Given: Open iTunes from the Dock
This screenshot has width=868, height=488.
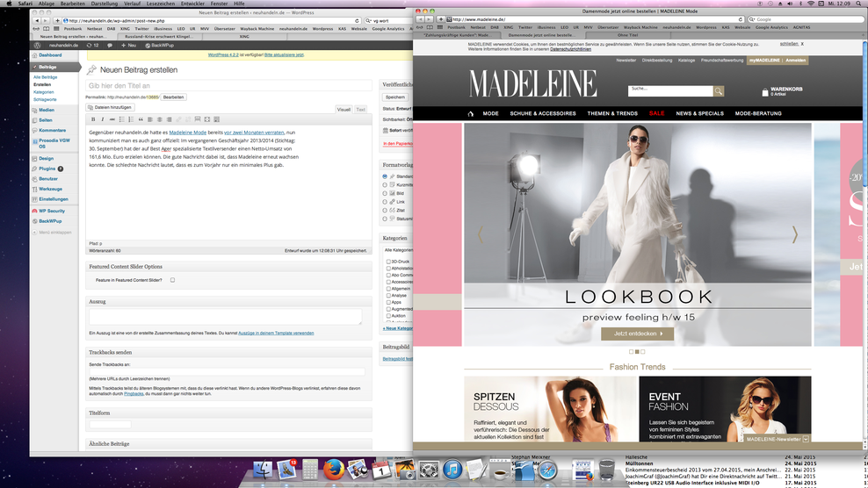Looking at the screenshot, I should 452,470.
